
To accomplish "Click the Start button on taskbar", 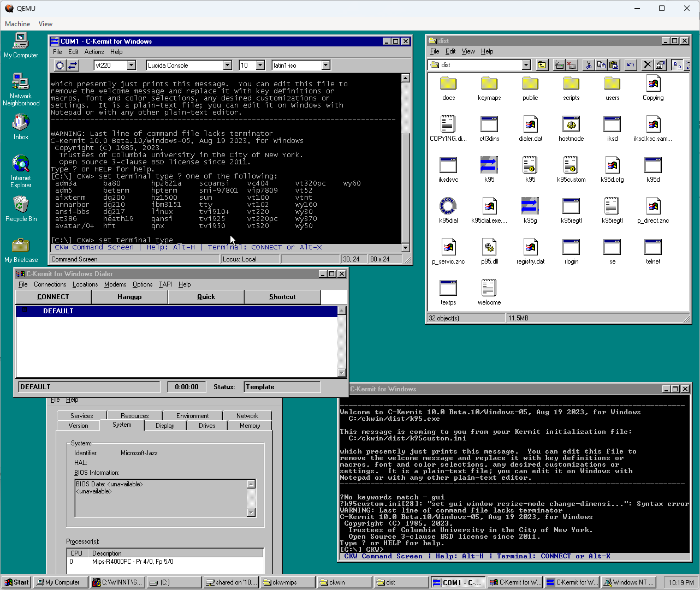I will click(x=16, y=582).
